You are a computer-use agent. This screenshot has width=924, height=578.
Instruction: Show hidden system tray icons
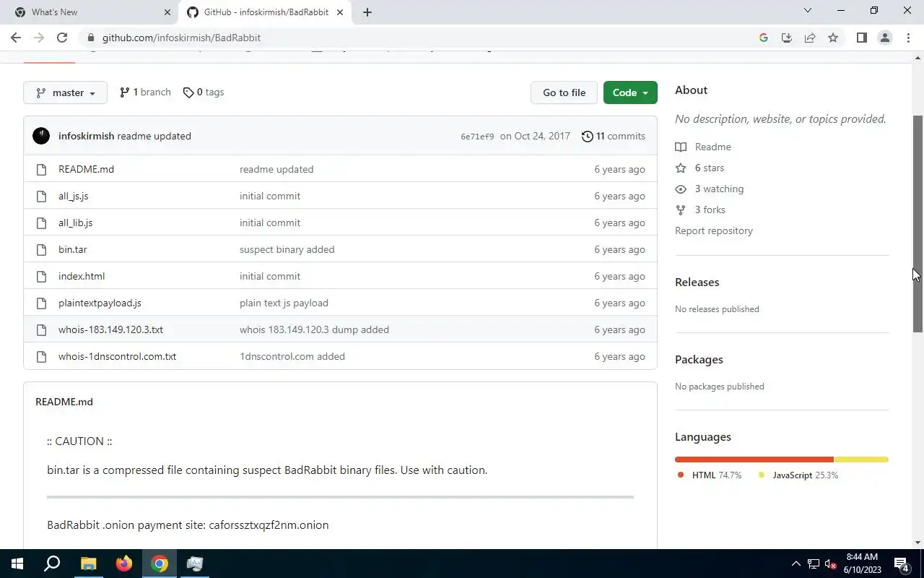tap(796, 564)
